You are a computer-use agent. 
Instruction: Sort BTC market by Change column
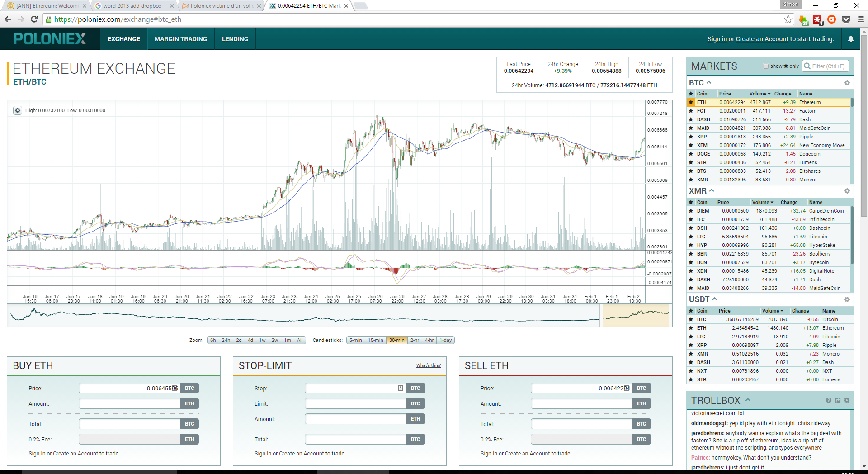click(x=783, y=94)
